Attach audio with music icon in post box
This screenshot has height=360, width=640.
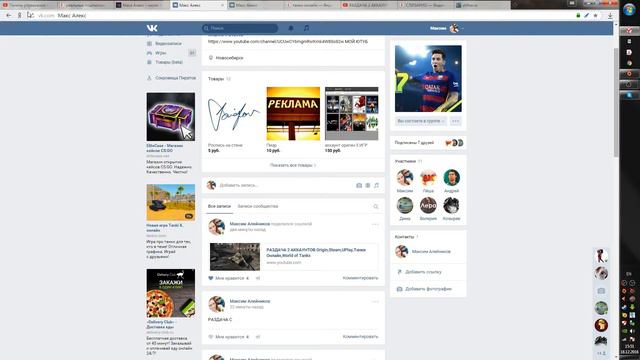[376, 185]
